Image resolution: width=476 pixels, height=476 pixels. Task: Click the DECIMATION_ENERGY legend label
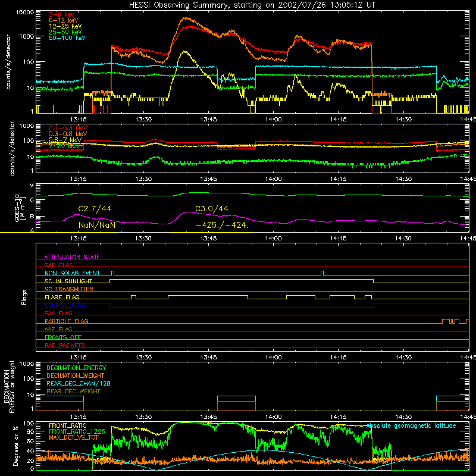(76, 368)
